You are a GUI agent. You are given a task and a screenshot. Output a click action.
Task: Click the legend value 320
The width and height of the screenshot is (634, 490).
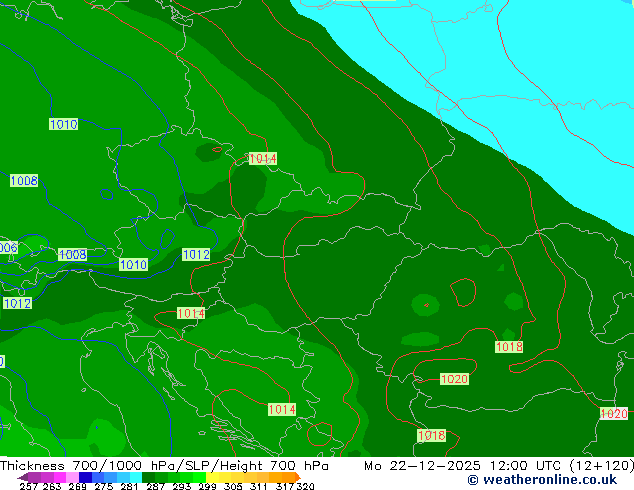click(305, 486)
